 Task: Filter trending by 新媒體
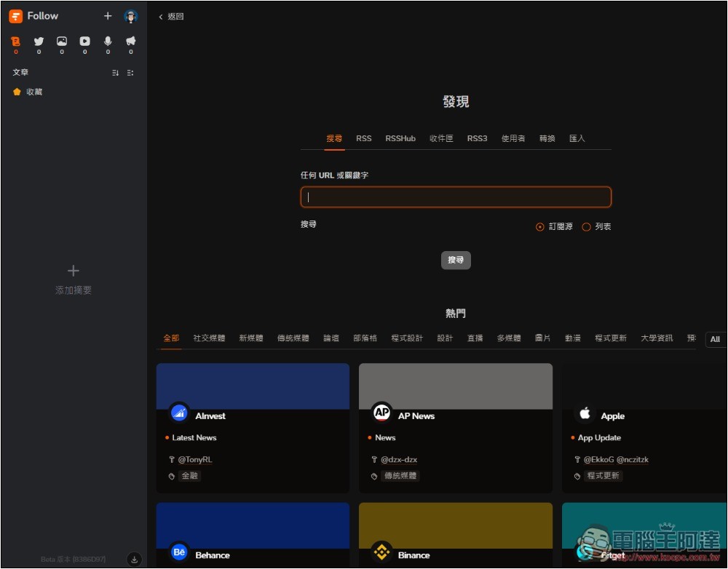click(x=251, y=338)
